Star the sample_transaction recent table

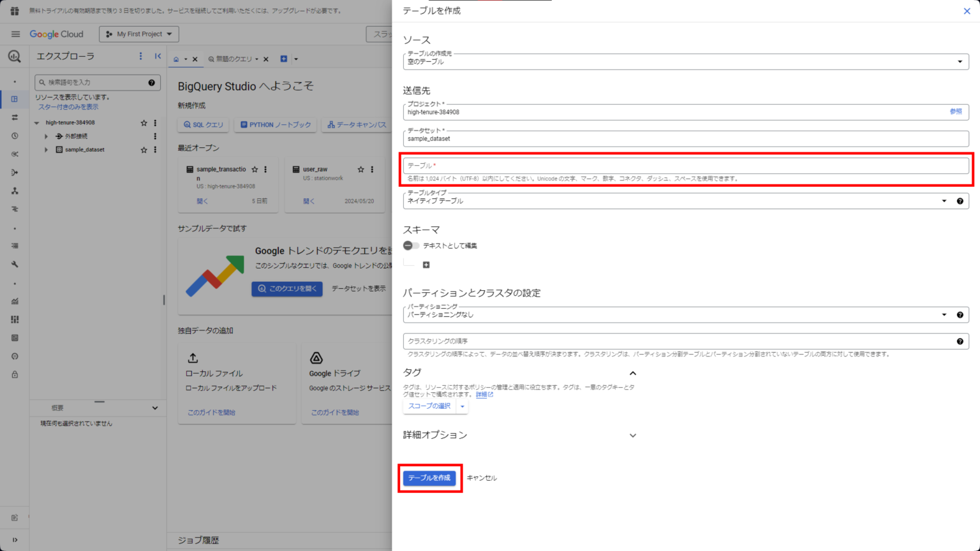click(x=255, y=169)
